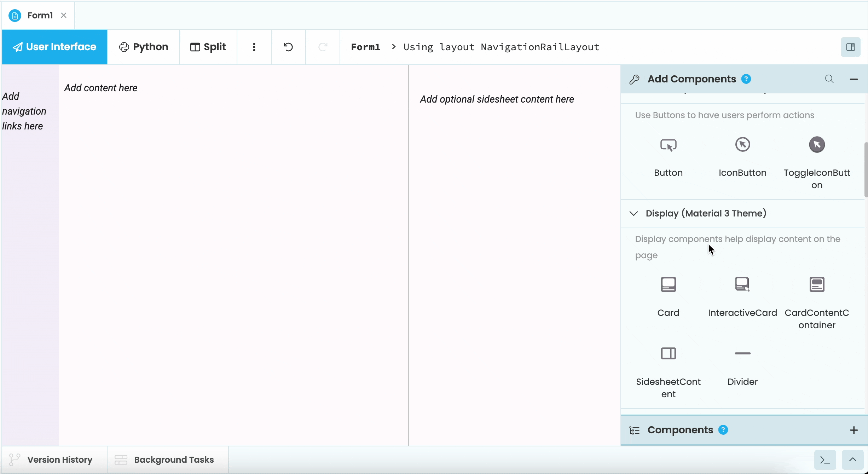Viewport: 868px width, 474px height.
Task: Open the three-dot options menu
Action: click(x=254, y=47)
